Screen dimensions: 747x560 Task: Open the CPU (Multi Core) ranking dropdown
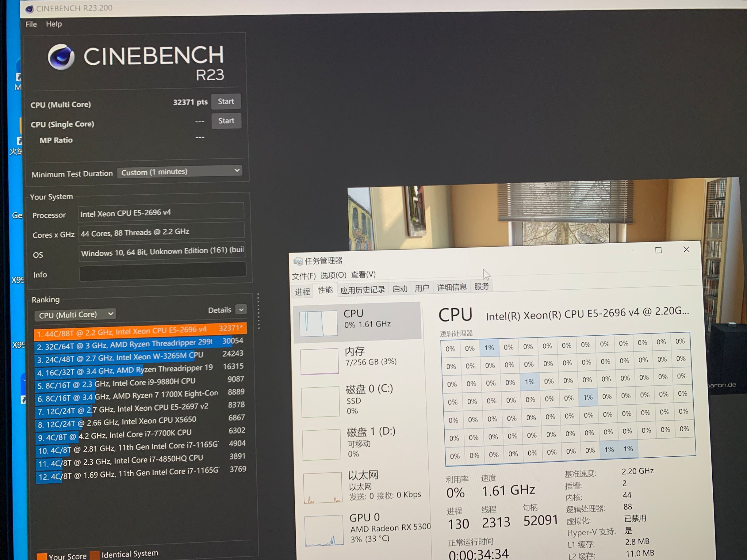click(75, 314)
